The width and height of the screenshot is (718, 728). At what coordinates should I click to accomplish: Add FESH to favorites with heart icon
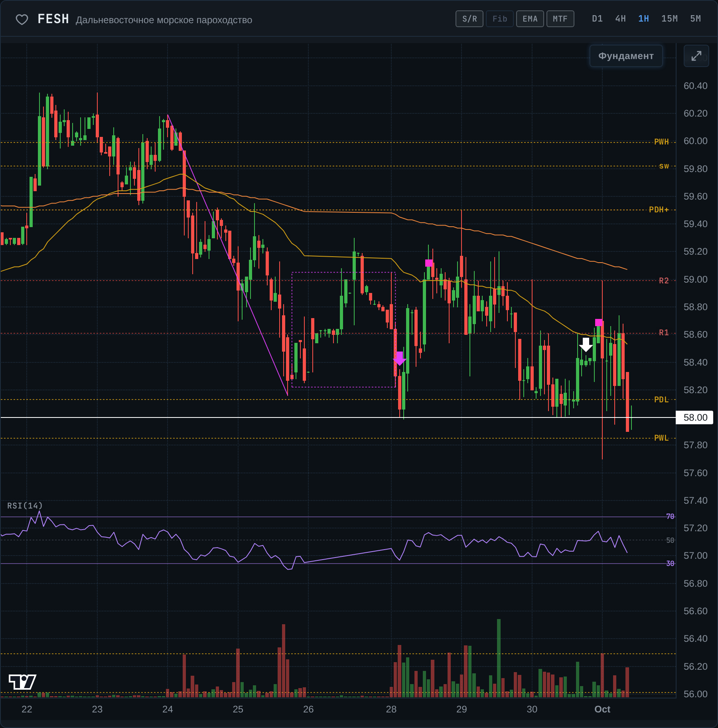click(22, 19)
